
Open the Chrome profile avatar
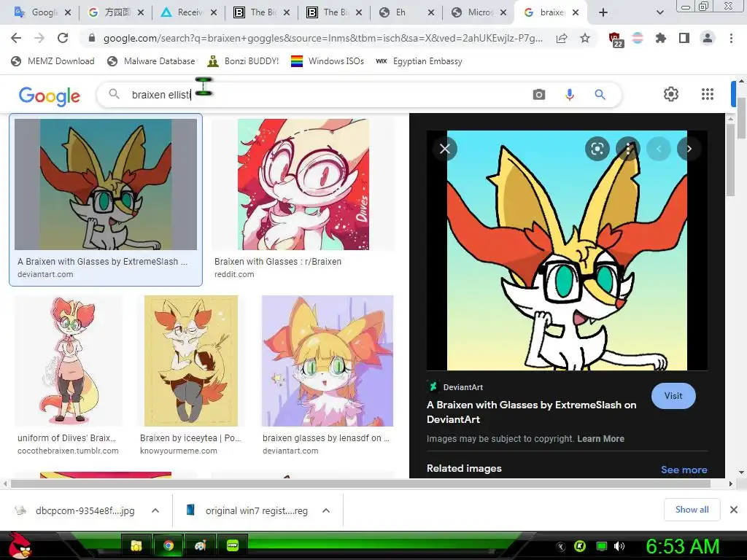click(x=708, y=38)
